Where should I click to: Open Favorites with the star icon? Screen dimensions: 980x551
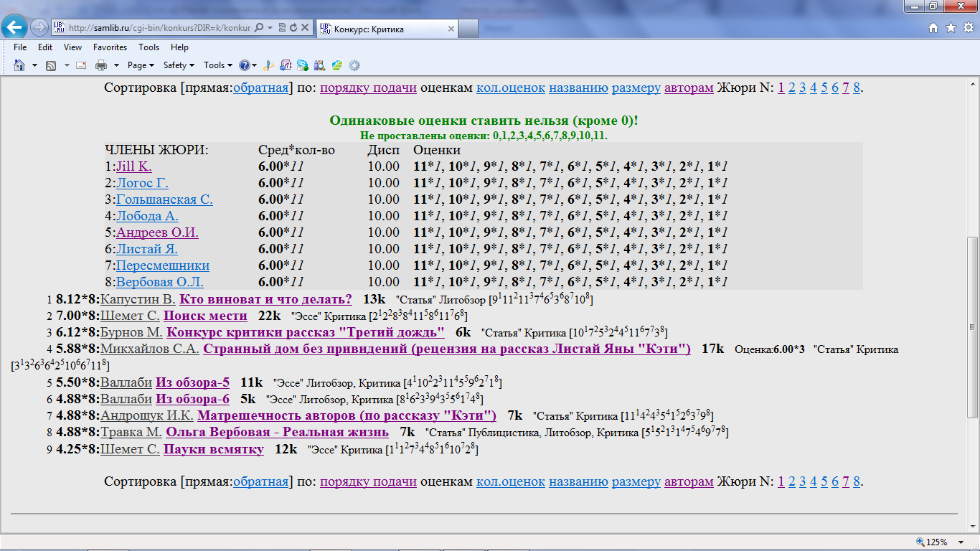click(x=950, y=28)
